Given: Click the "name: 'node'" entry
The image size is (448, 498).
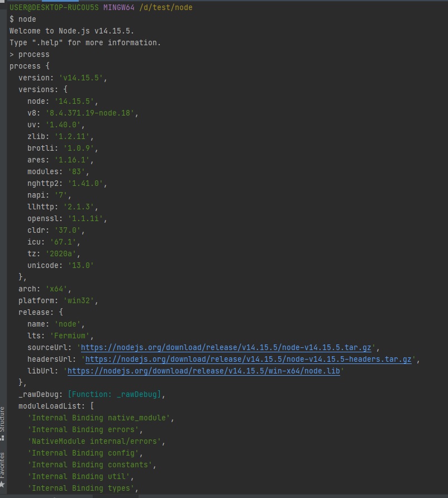Looking at the screenshot, I should [x=56, y=324].
